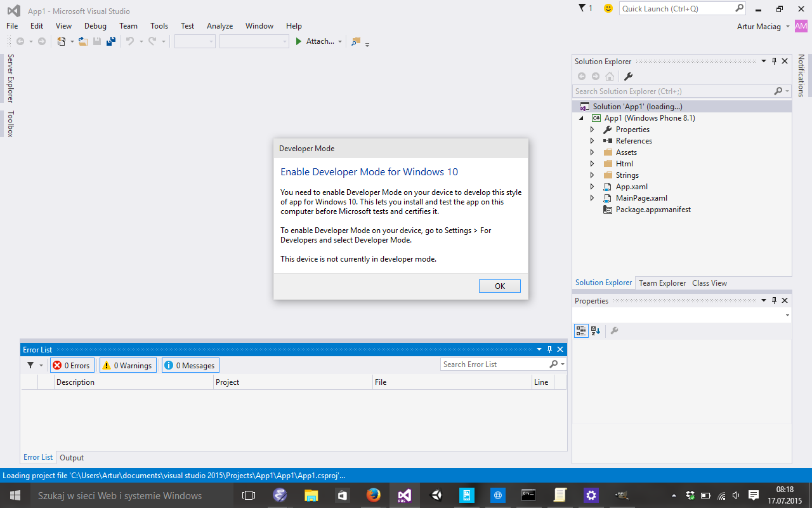Click the New Project toolbar icon
The height and width of the screenshot is (508, 812).
61,41
